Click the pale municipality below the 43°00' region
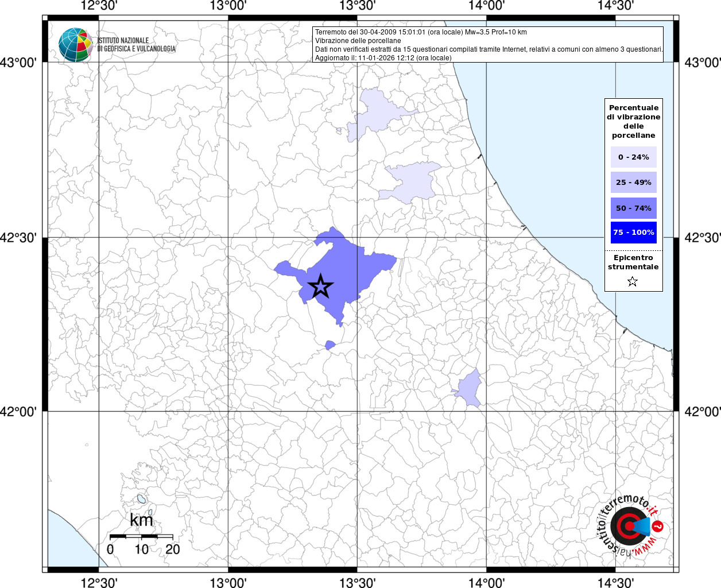The height and width of the screenshot is (588, 721). pyautogui.click(x=413, y=181)
